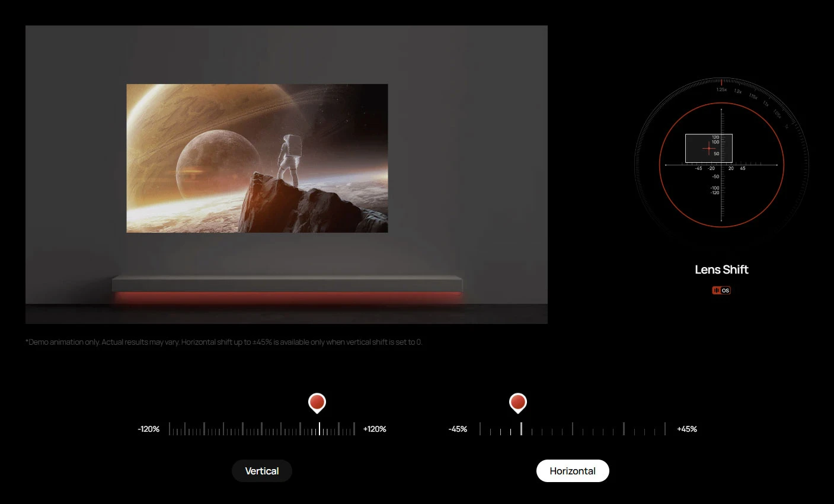Click the -45% end of horizontal scale
The height and width of the screenshot is (504, 834).
click(458, 429)
